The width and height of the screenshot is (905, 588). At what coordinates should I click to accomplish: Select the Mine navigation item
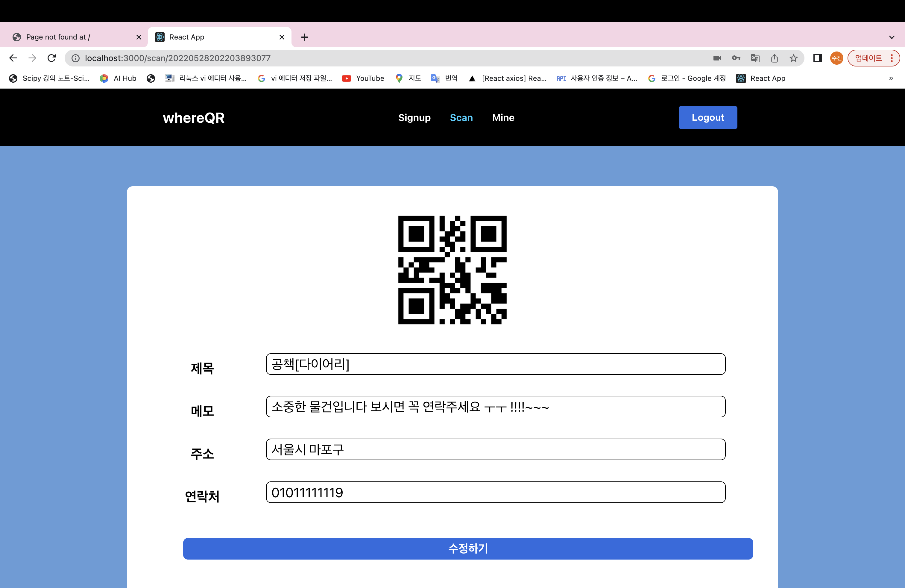503,118
